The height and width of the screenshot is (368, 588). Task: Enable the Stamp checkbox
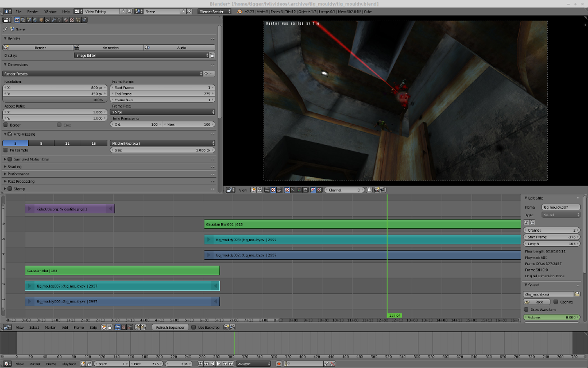[x=10, y=189]
